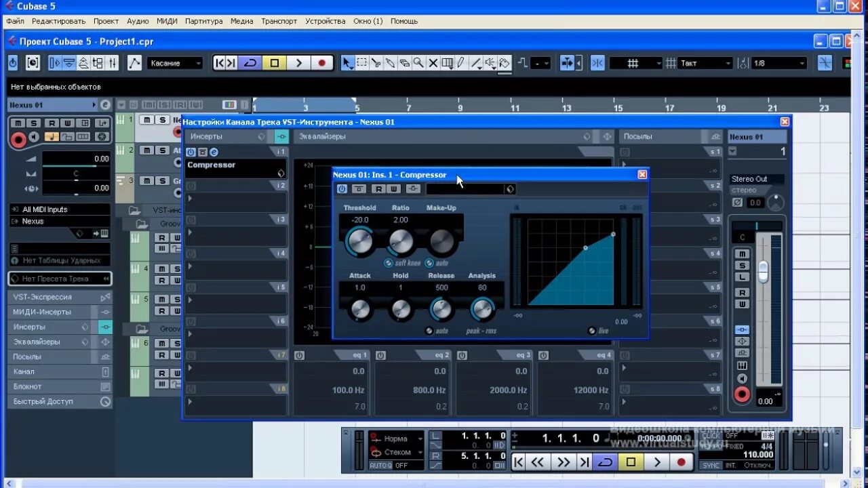868x488 pixels.
Task: Click Record Enable in the Inspector
Action: click(18, 140)
